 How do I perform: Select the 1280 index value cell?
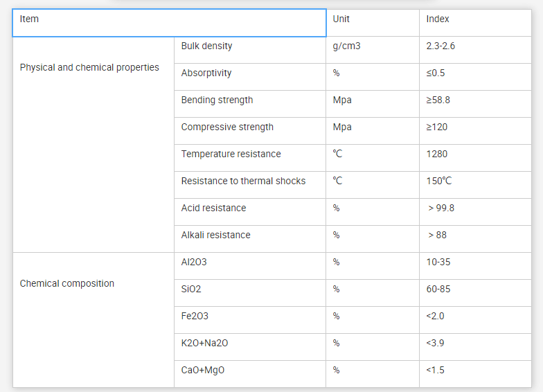coord(475,157)
